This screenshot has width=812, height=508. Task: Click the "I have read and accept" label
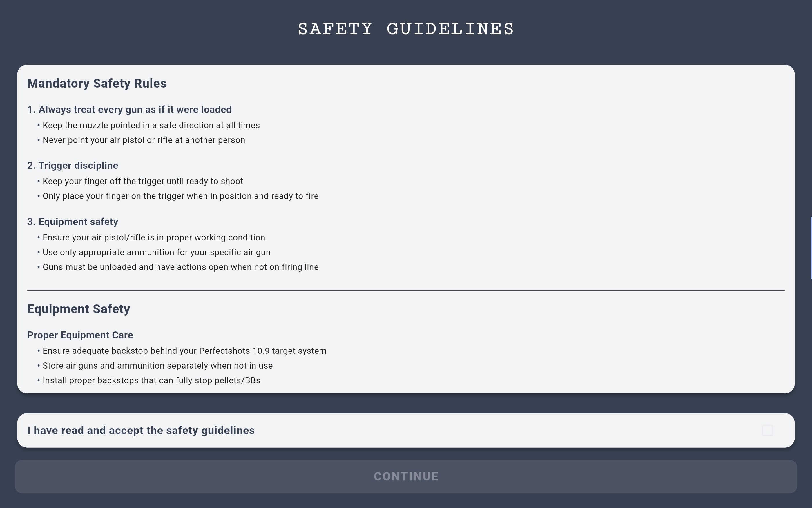[141, 430]
